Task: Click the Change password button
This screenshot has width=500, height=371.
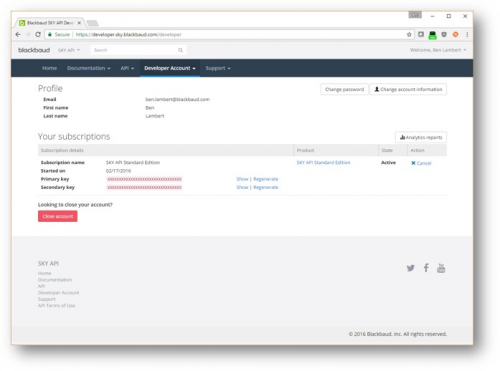Action: pos(344,89)
